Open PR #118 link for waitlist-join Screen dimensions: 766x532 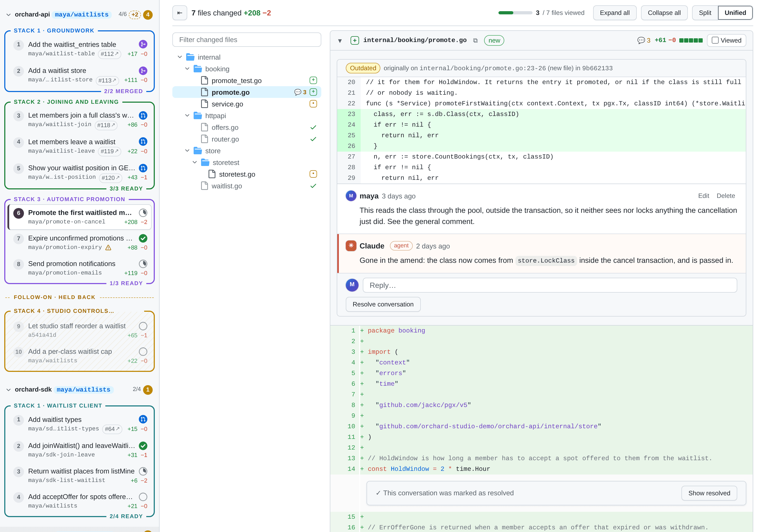coord(106,125)
